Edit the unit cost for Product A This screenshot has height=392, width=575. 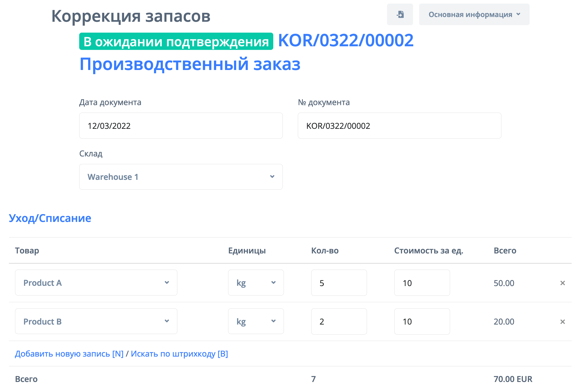point(422,283)
